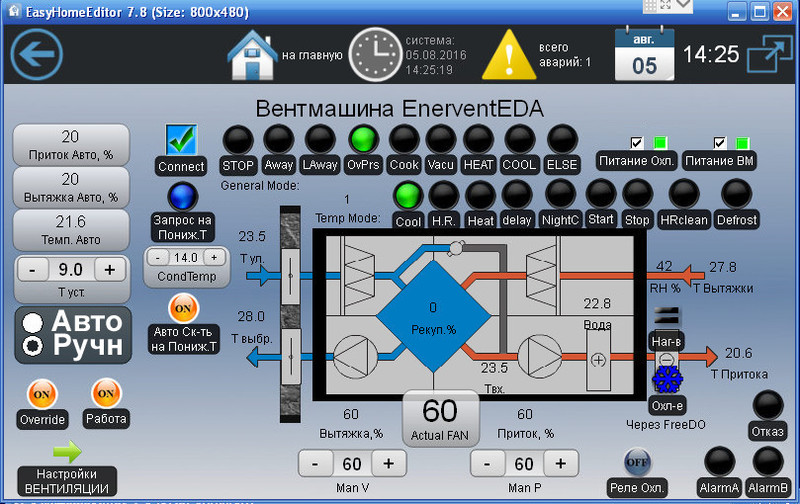The height and width of the screenshot is (504, 800).
Task: Toggle the Питание Охл. checkbox
Action: 636,143
